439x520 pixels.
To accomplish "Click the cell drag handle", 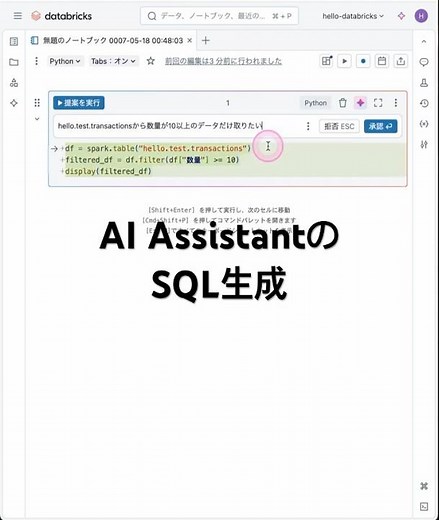I will click(x=37, y=103).
